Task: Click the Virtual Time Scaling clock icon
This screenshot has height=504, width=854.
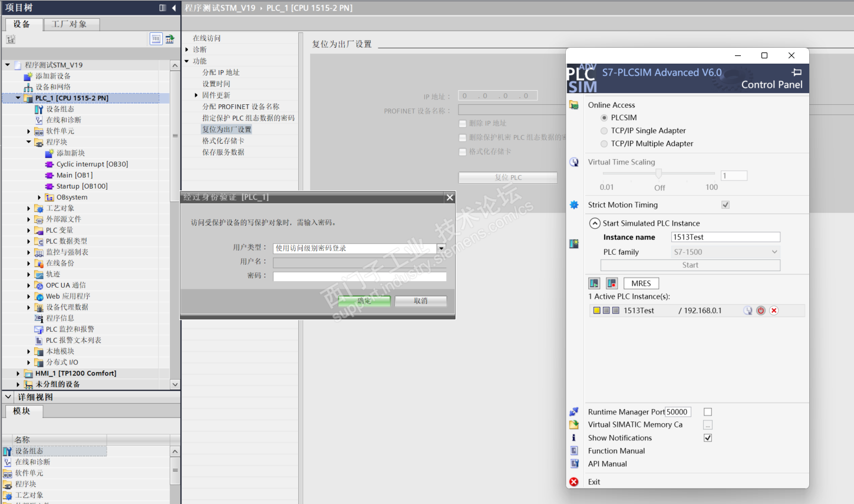Action: pos(573,162)
